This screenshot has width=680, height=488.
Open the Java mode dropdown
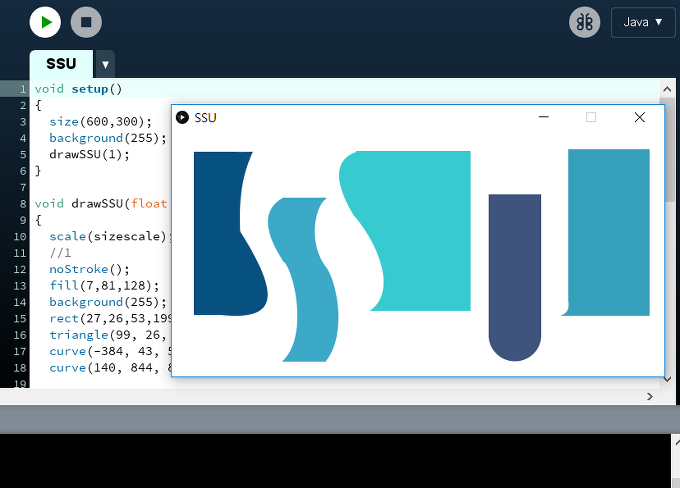[643, 22]
